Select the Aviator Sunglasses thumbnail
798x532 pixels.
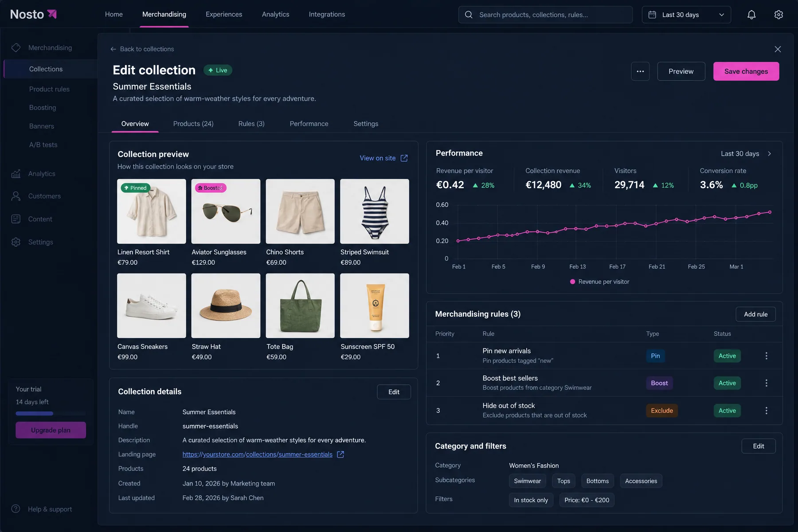tap(226, 211)
